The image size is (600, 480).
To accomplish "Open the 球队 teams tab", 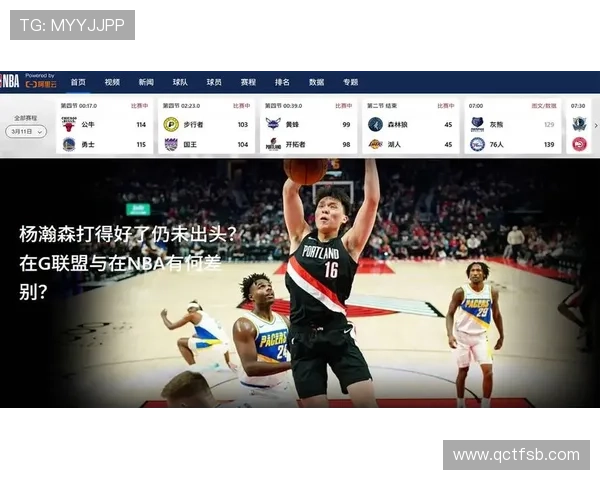I will pos(180,82).
